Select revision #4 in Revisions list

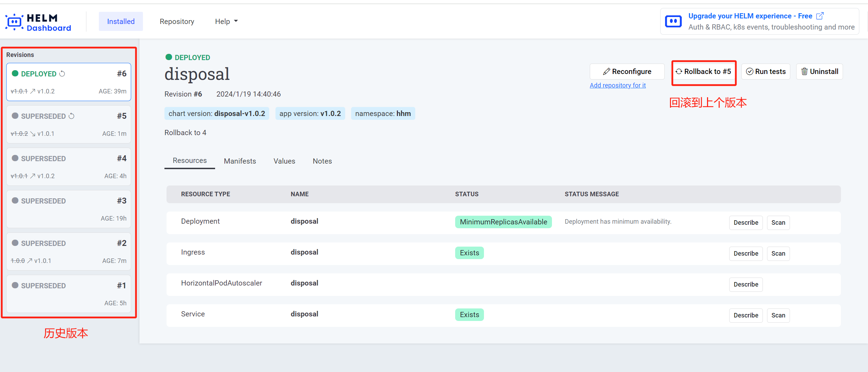click(69, 167)
